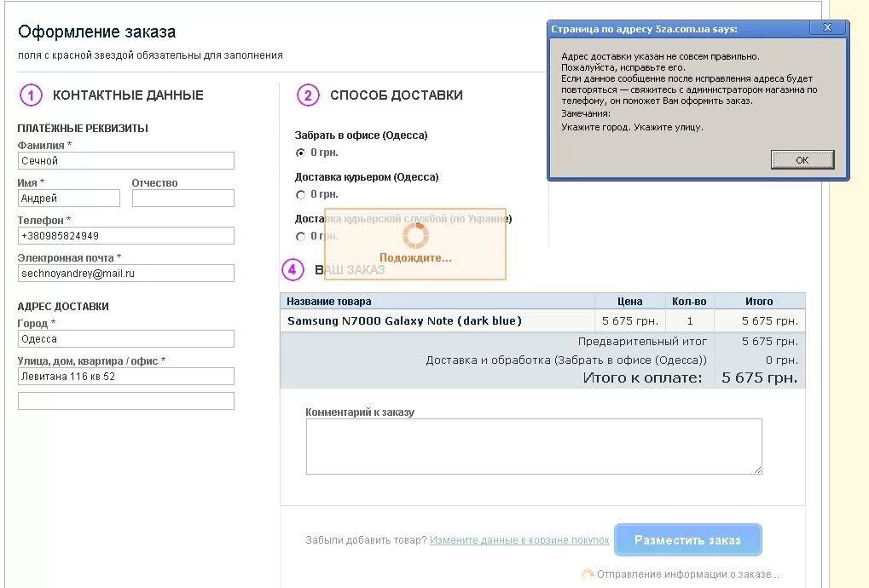Select pickup at Odessa office radio button
Image resolution: width=869 pixels, height=588 pixels.
pyautogui.click(x=300, y=153)
